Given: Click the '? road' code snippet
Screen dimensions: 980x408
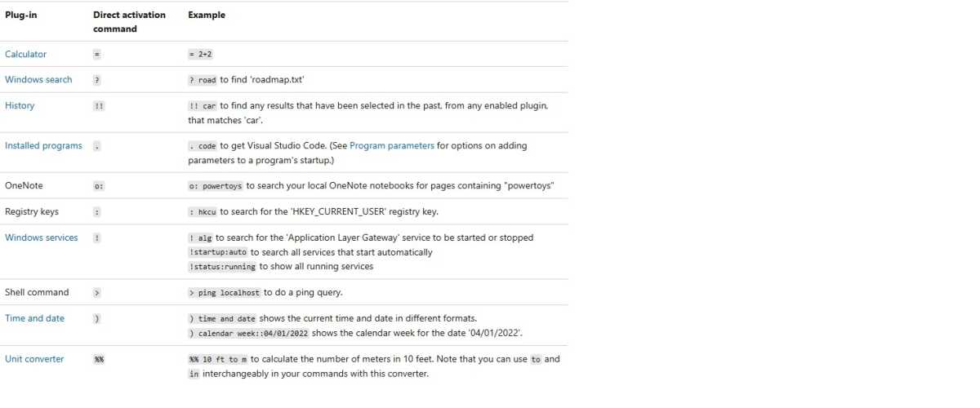Looking at the screenshot, I should (x=203, y=80).
